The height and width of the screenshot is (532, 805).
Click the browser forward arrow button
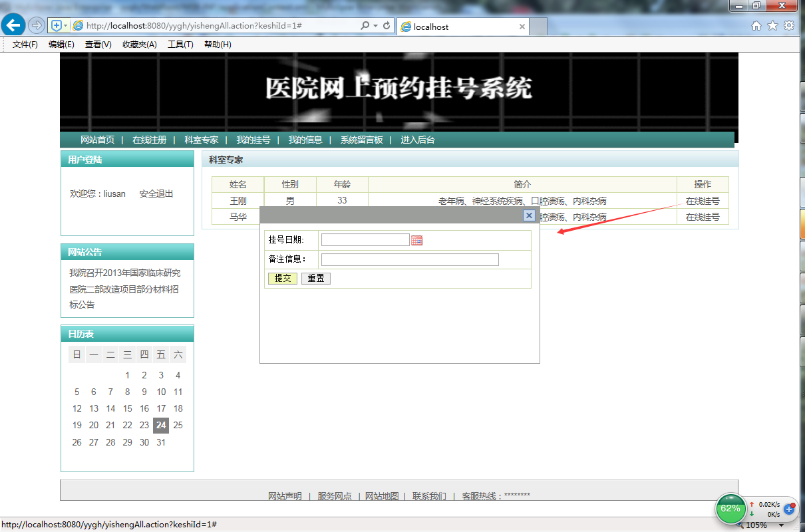point(37,25)
